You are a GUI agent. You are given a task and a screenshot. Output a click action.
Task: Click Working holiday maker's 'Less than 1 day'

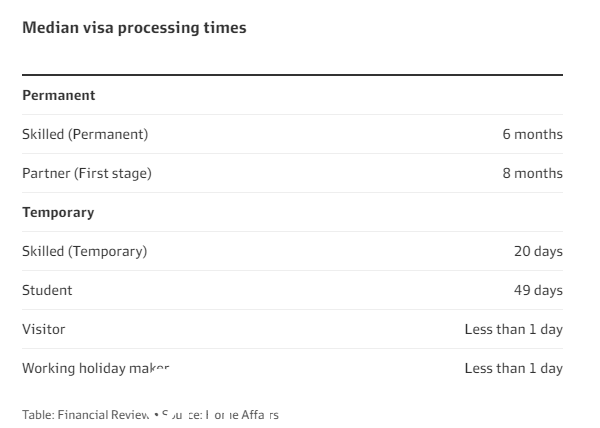pos(514,369)
